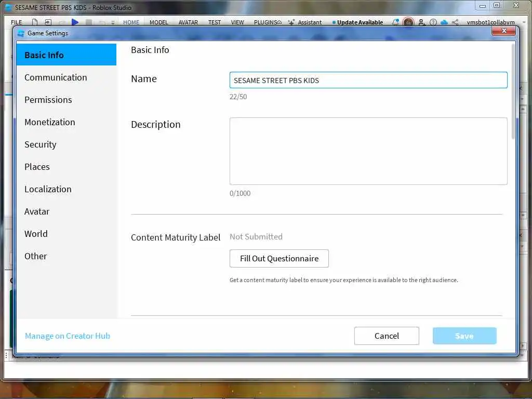The height and width of the screenshot is (399, 532).
Task: Select Basic Info in settings sidebar
Action: 66,55
